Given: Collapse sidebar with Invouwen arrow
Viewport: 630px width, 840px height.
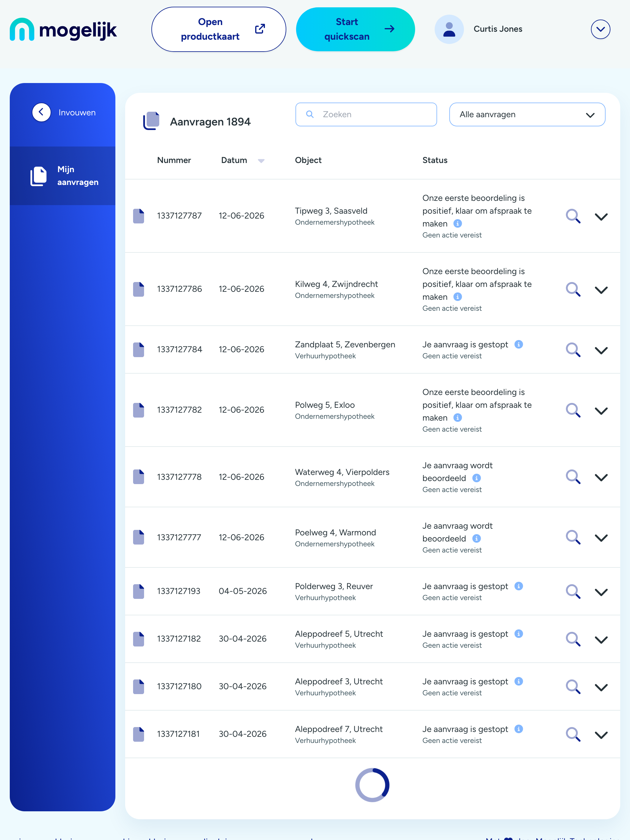Looking at the screenshot, I should 42,112.
